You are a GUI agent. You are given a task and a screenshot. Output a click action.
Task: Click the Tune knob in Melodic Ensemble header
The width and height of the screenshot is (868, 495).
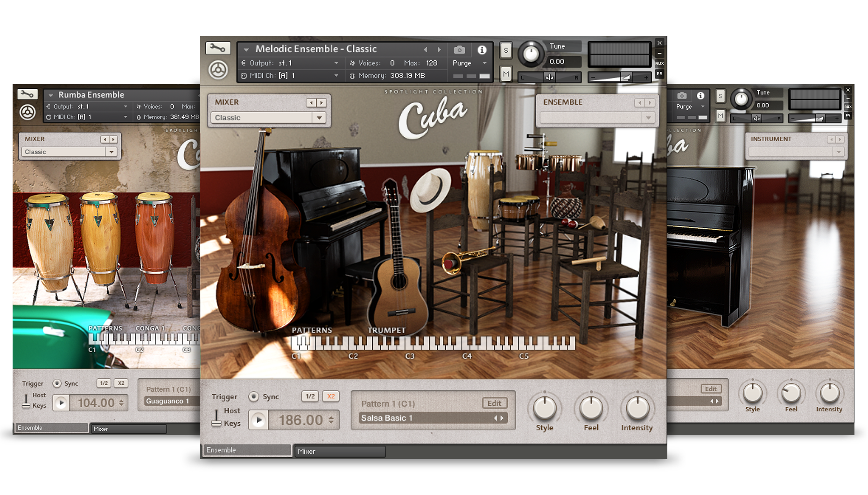(531, 54)
